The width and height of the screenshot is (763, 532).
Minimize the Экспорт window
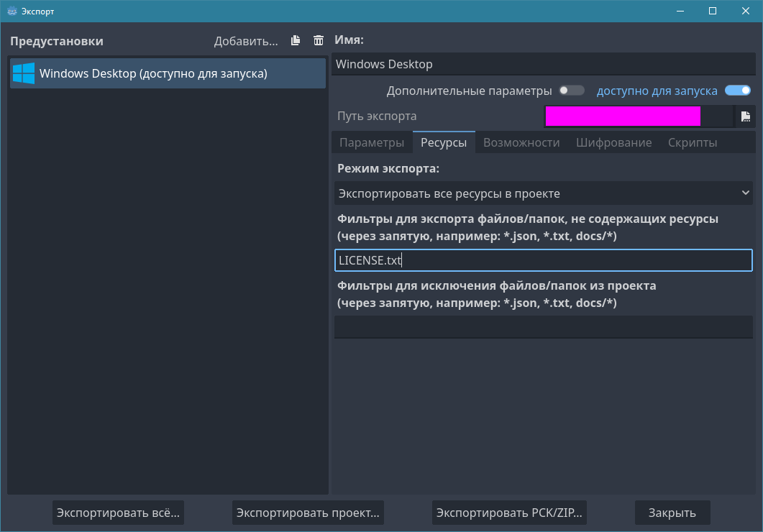pyautogui.click(x=680, y=11)
